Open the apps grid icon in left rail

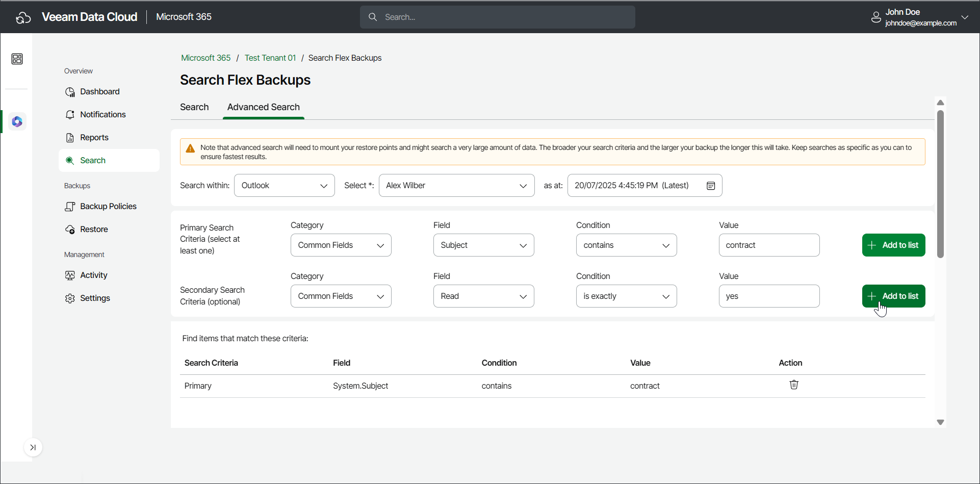tap(17, 59)
